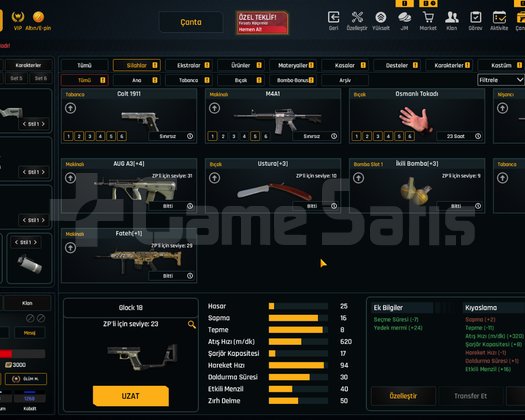Click upgrade arrow on Fateh(+1) card

click(x=71, y=248)
